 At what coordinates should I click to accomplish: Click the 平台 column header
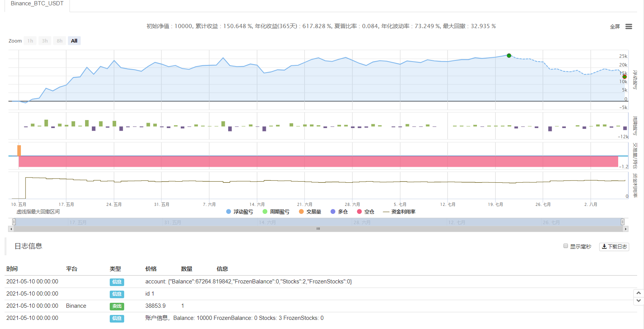pyautogui.click(x=72, y=269)
